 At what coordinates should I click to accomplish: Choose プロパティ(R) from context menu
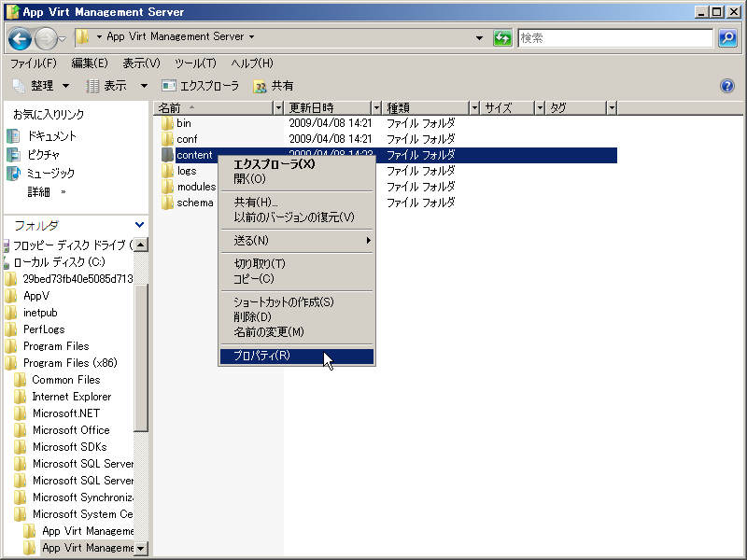tap(297, 356)
